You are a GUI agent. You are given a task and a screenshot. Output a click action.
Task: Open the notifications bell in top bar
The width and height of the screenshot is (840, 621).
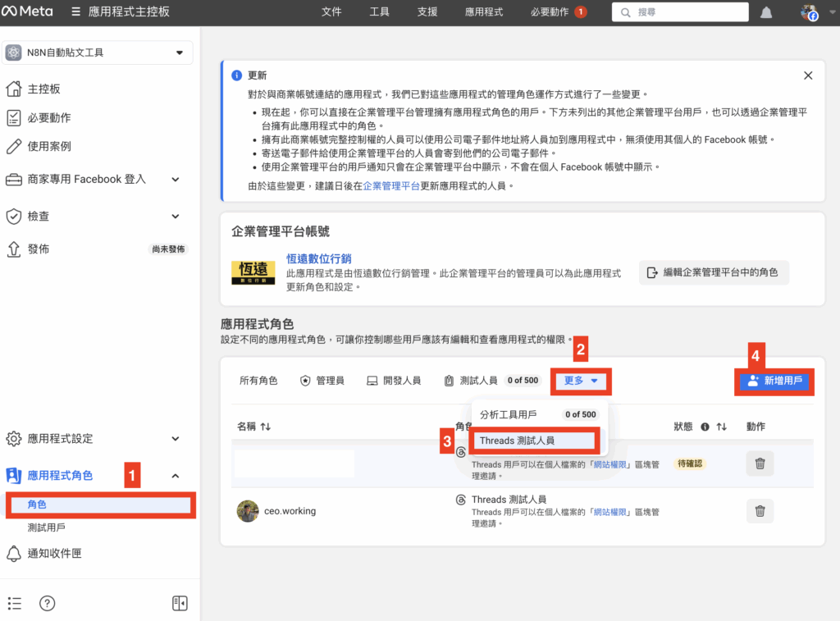(x=766, y=12)
